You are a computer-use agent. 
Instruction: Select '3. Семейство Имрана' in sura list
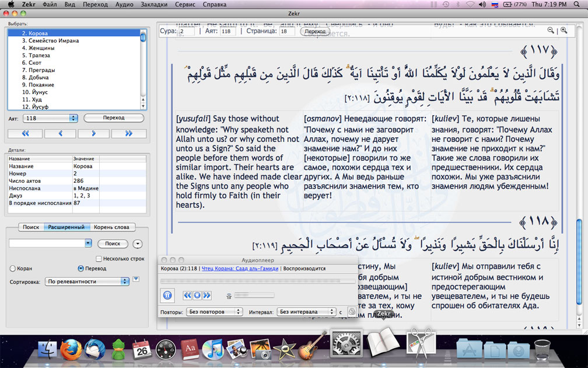74,40
